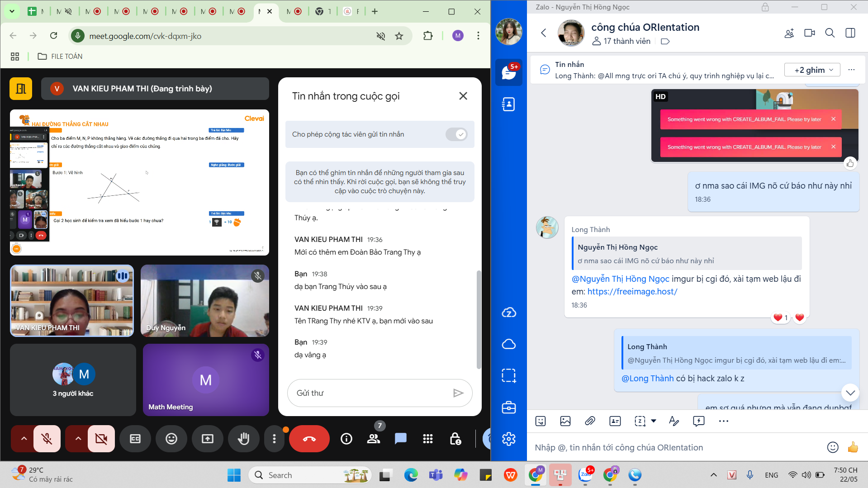Open the participants list in Meet
868x488 pixels.
pos(374,439)
